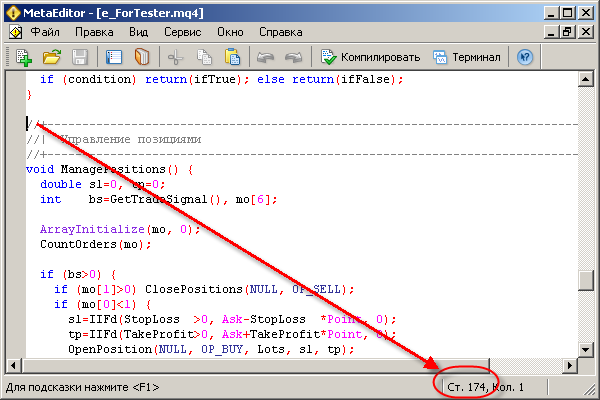The image size is (600, 400).
Task: Open the Файл menu
Action: [45, 32]
